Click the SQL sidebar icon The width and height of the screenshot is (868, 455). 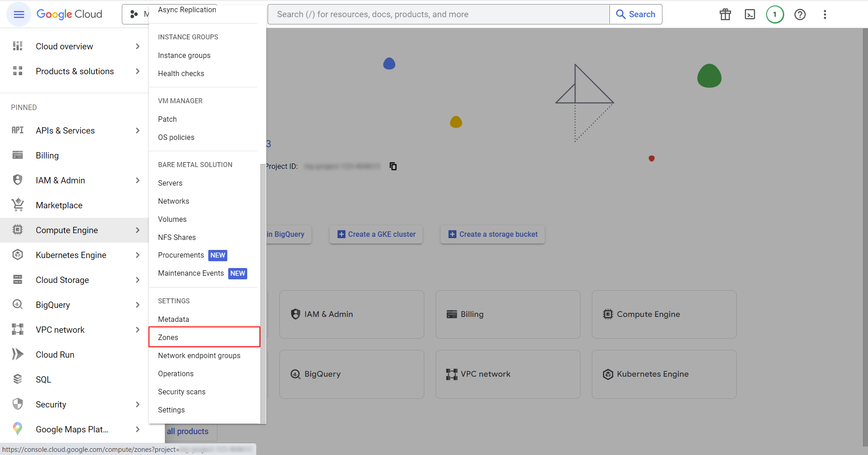click(18, 379)
